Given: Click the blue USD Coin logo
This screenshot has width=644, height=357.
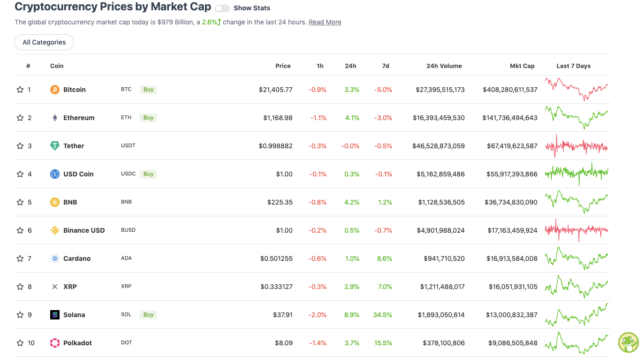Looking at the screenshot, I should point(55,174).
